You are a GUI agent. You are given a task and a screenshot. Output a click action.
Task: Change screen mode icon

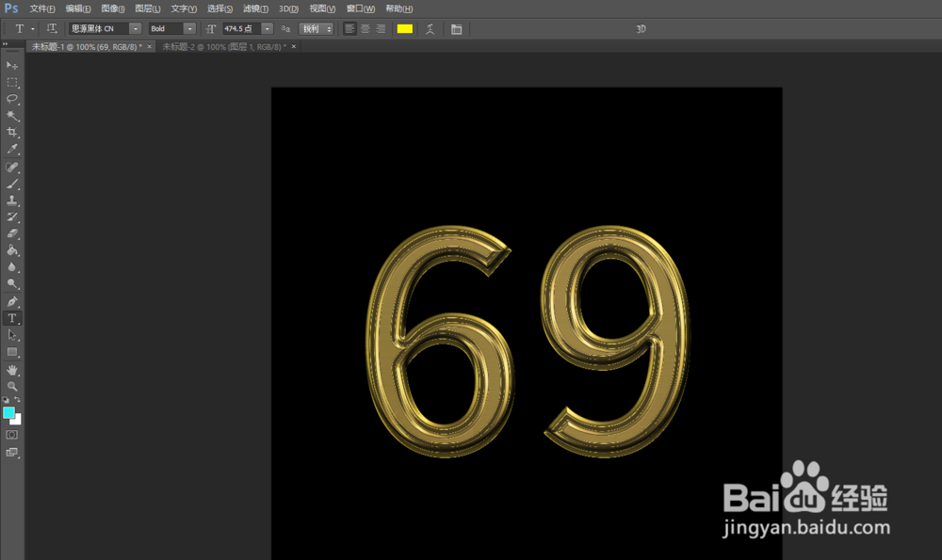click(12, 453)
